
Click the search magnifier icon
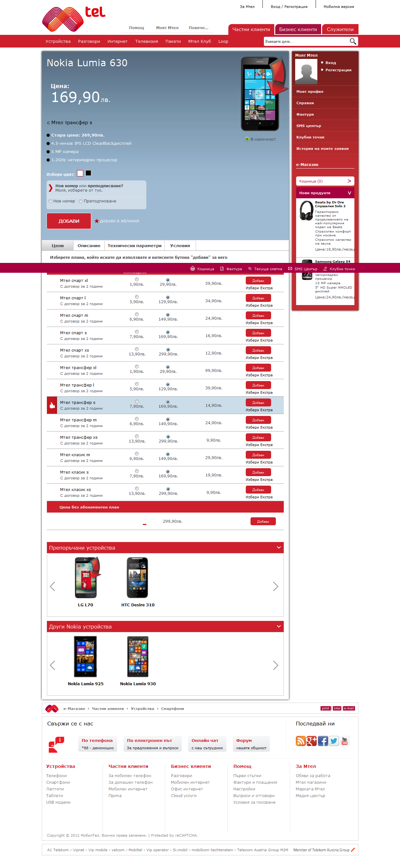(x=352, y=41)
